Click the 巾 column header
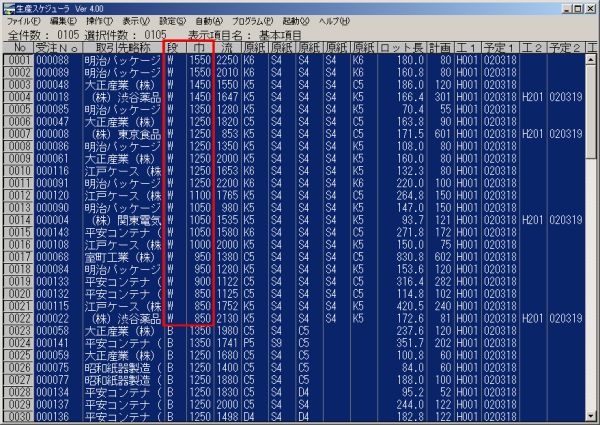The image size is (600, 425). [200, 48]
